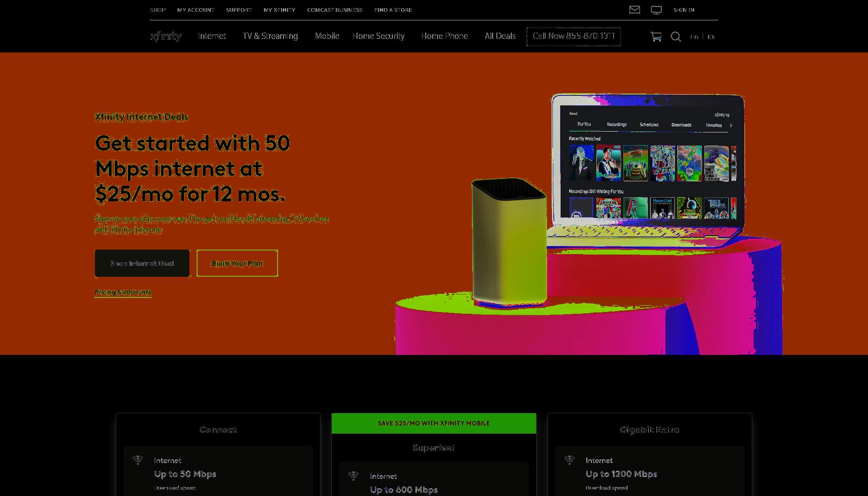Open the TV screen icon in header
868x496 pixels.
(x=656, y=10)
